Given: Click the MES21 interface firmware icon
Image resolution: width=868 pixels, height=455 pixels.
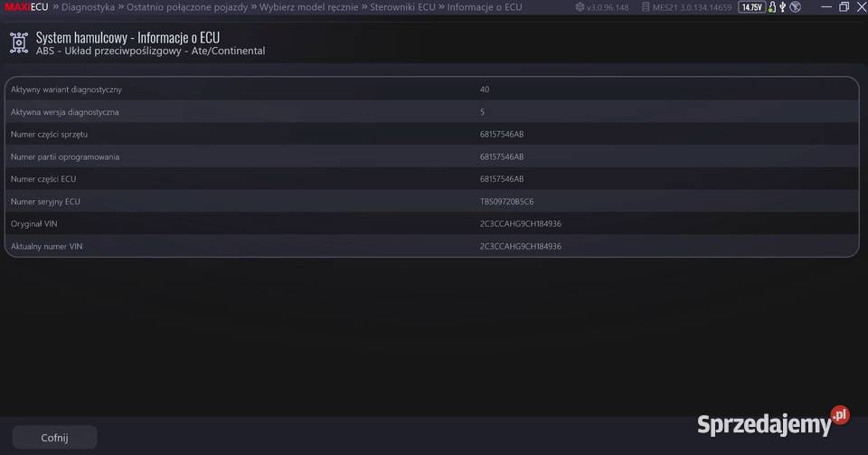Looking at the screenshot, I should (646, 7).
